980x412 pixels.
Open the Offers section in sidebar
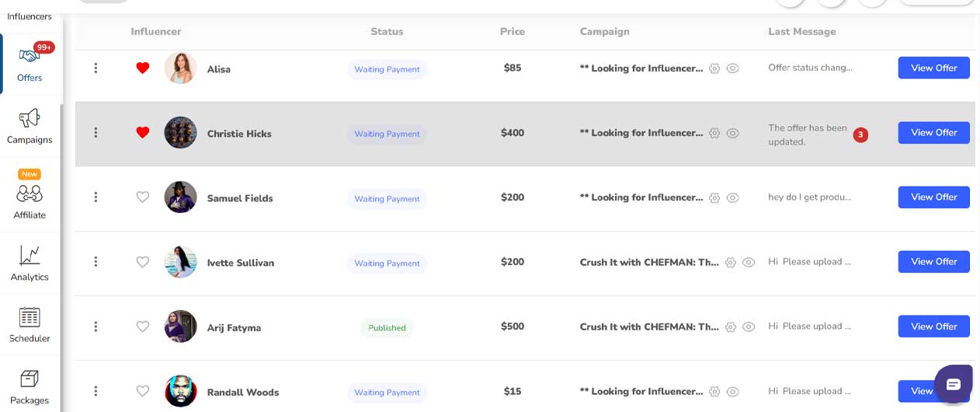click(x=30, y=64)
